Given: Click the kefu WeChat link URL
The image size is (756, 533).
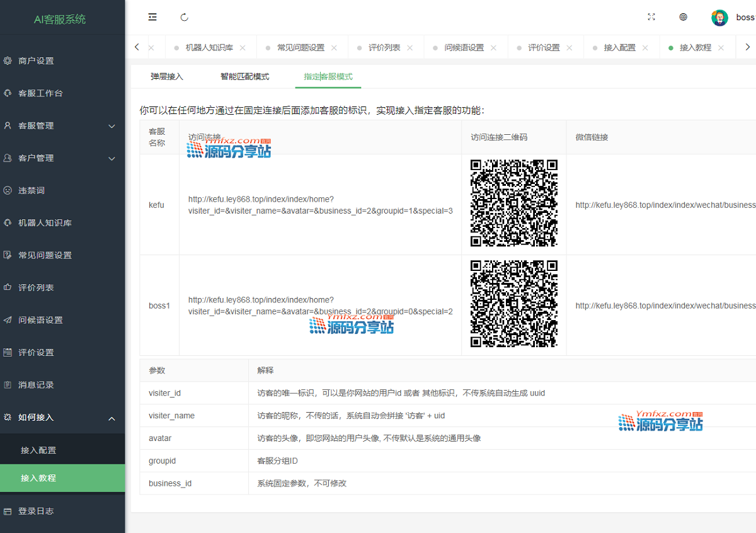Looking at the screenshot, I should pyautogui.click(x=665, y=205).
